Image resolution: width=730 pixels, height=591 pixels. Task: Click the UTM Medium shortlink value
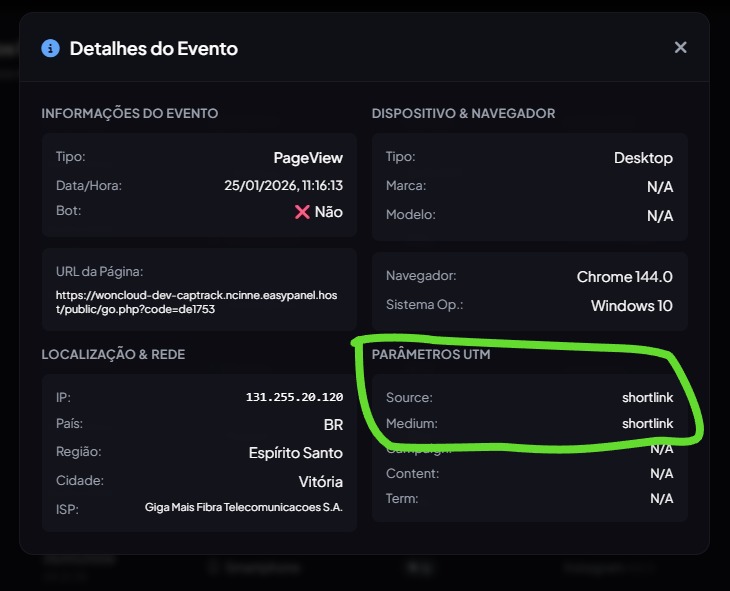point(647,423)
